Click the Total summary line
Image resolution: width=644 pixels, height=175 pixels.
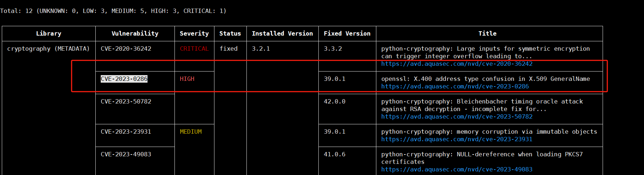(113, 11)
